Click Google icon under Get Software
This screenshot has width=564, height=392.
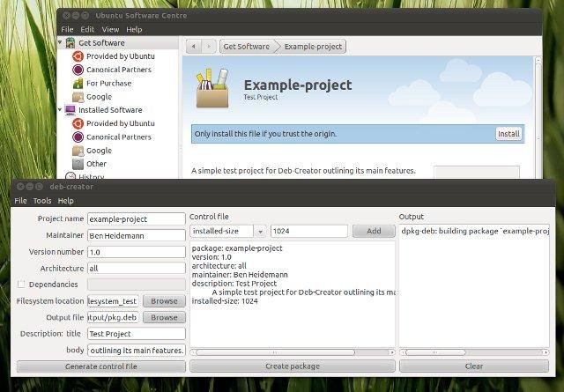point(78,97)
